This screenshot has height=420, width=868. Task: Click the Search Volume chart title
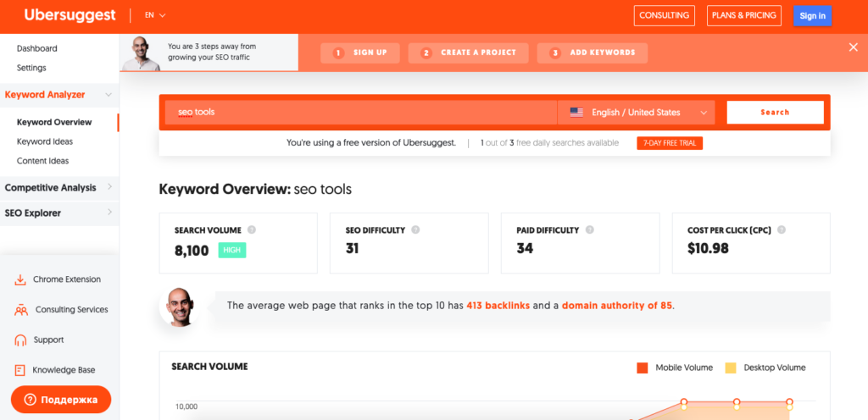pyautogui.click(x=209, y=367)
